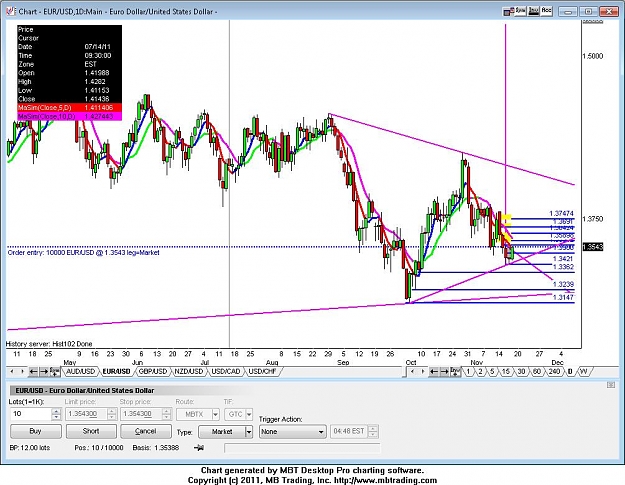Viewport: 625px width, 485px height.
Task: Select the EUR/USD tab
Action: click(x=116, y=372)
